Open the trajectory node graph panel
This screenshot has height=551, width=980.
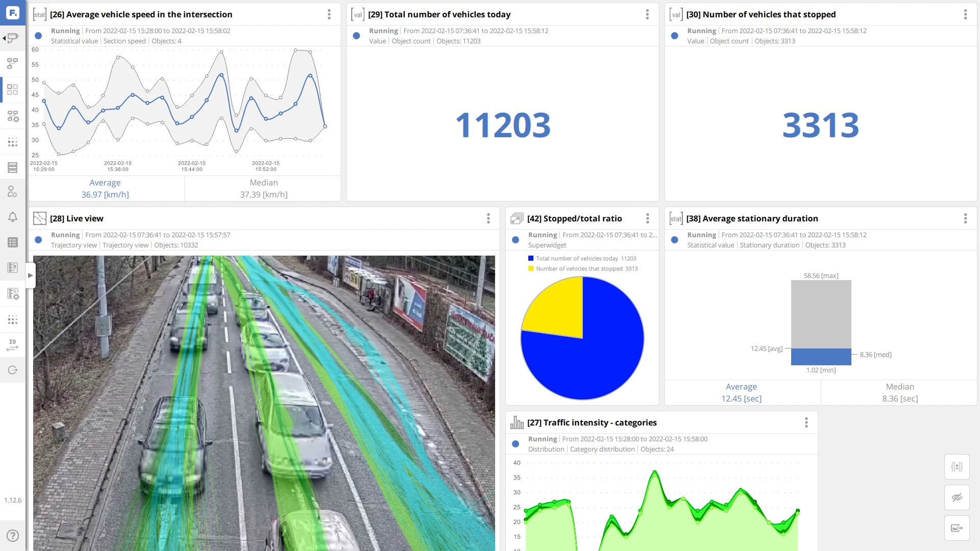(x=12, y=63)
